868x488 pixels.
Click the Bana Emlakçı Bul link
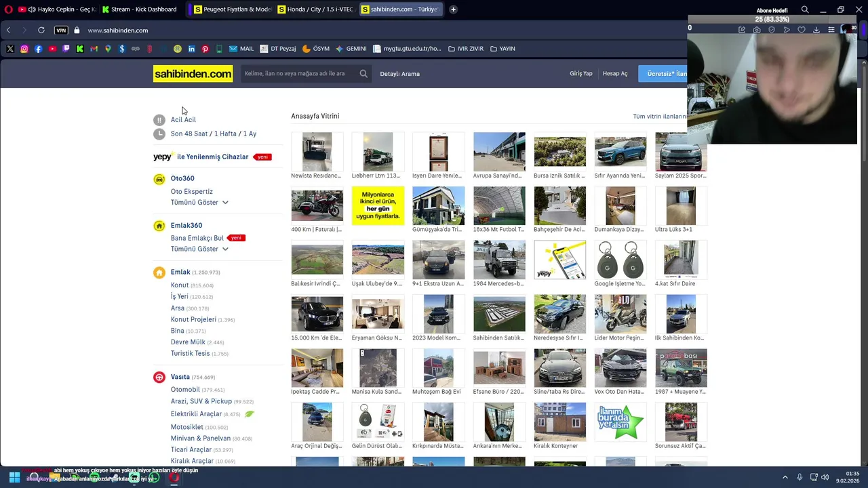point(197,239)
